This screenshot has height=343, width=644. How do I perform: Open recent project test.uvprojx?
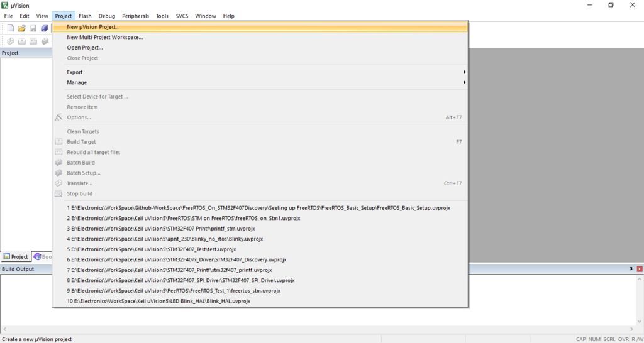pyautogui.click(x=260, y=249)
